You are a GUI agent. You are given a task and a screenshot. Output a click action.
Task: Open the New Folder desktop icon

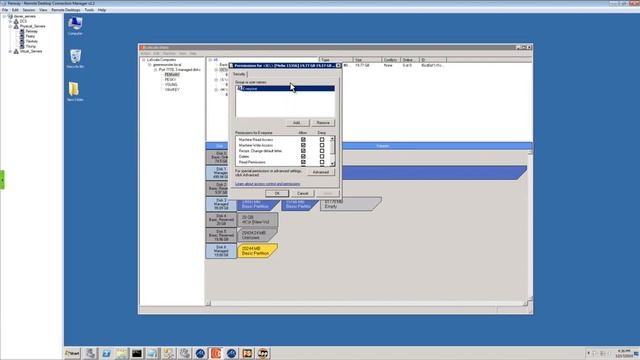tap(75, 91)
